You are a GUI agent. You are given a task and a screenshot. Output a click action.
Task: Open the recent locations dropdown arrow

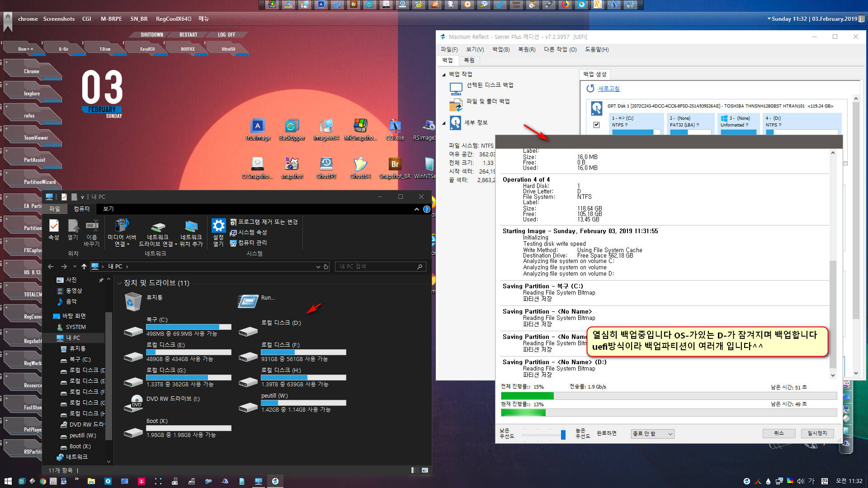[x=75, y=267]
